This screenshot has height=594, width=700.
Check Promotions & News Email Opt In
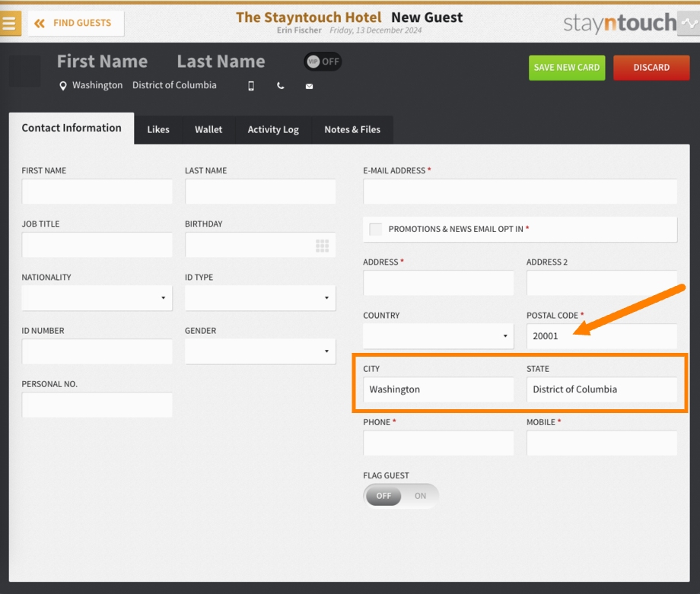[376, 230]
